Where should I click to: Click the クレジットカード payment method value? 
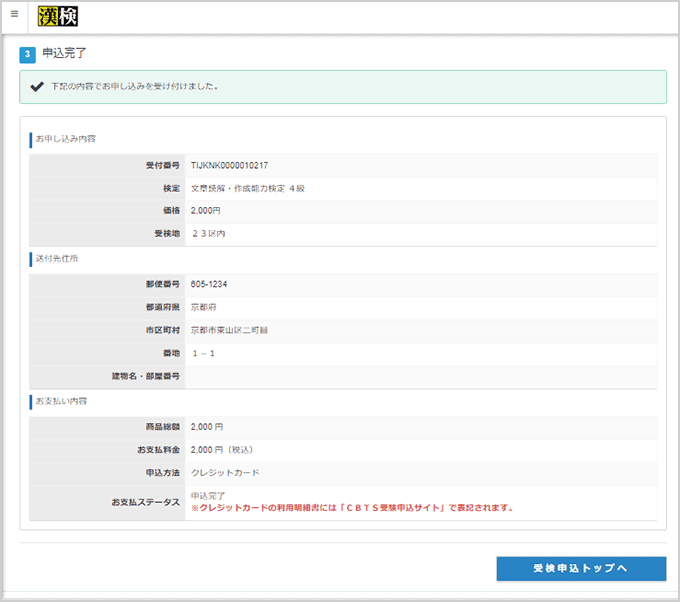(225, 473)
